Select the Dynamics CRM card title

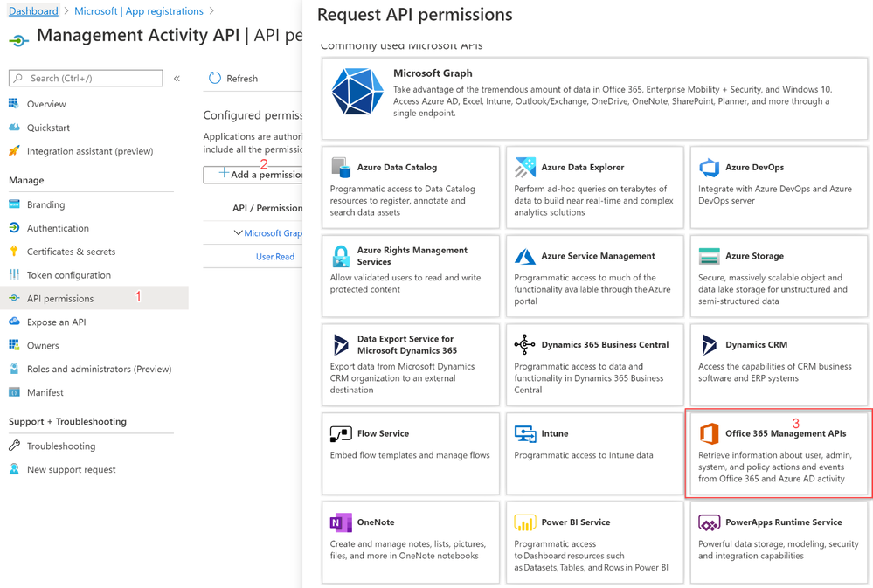(756, 344)
